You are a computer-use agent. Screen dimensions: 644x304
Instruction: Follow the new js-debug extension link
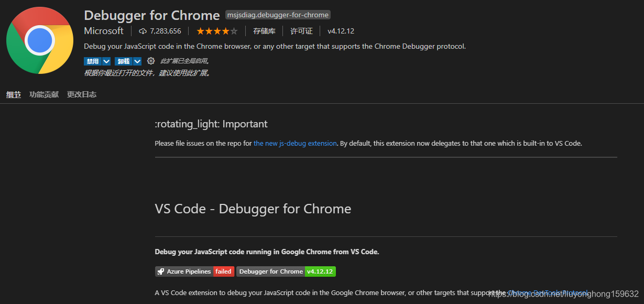(x=295, y=143)
